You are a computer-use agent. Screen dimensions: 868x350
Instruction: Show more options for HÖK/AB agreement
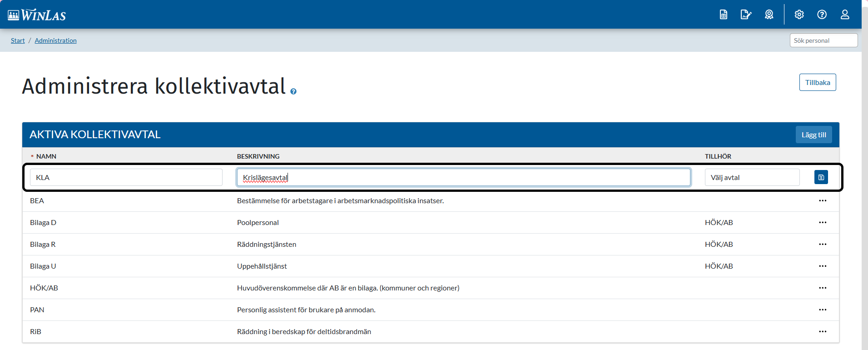(823, 288)
